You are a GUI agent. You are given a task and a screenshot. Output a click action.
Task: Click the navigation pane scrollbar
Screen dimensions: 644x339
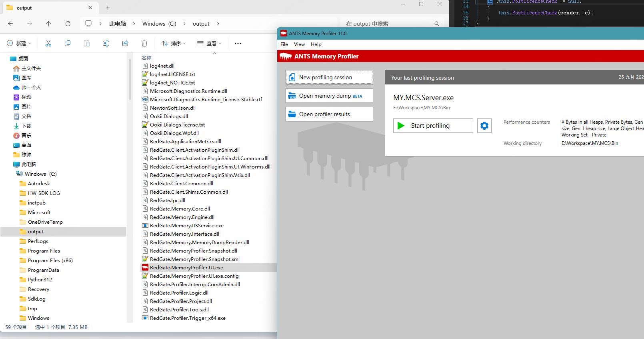tap(130, 80)
